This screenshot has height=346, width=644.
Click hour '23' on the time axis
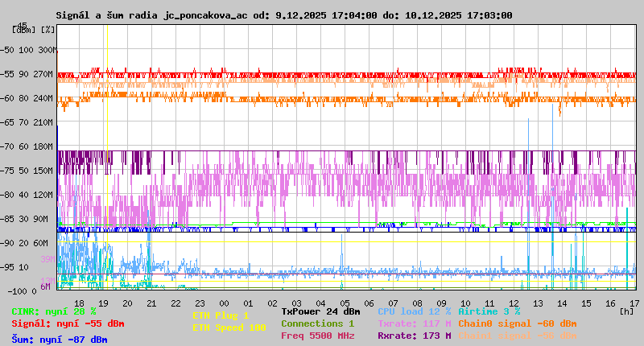[x=200, y=303]
